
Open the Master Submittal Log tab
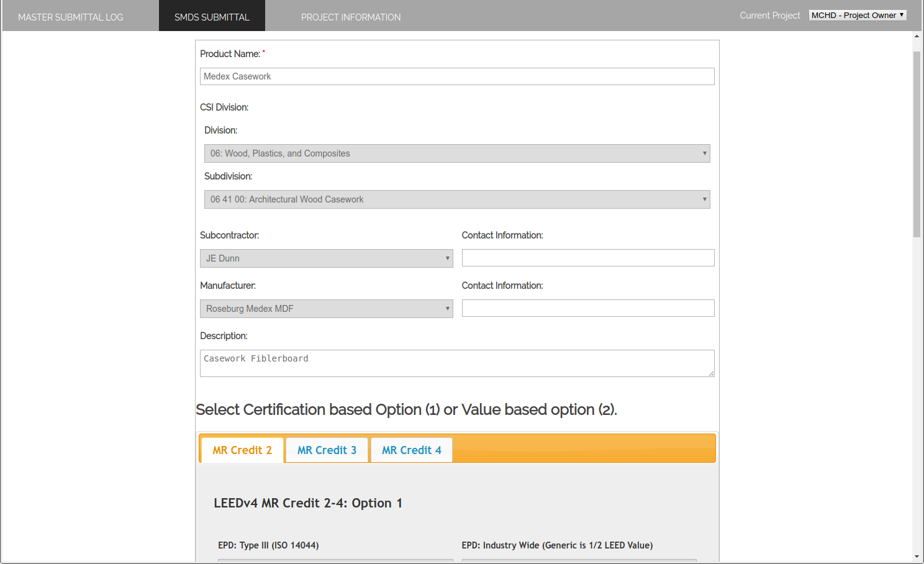click(71, 17)
